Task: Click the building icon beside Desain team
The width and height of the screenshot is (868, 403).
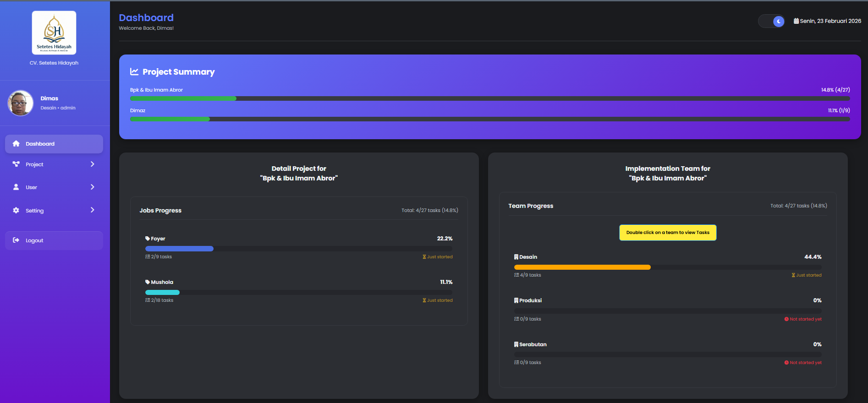Action: tap(516, 257)
